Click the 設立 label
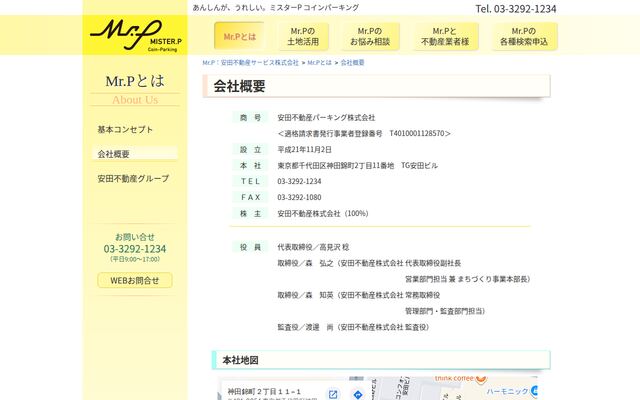 tap(250, 149)
